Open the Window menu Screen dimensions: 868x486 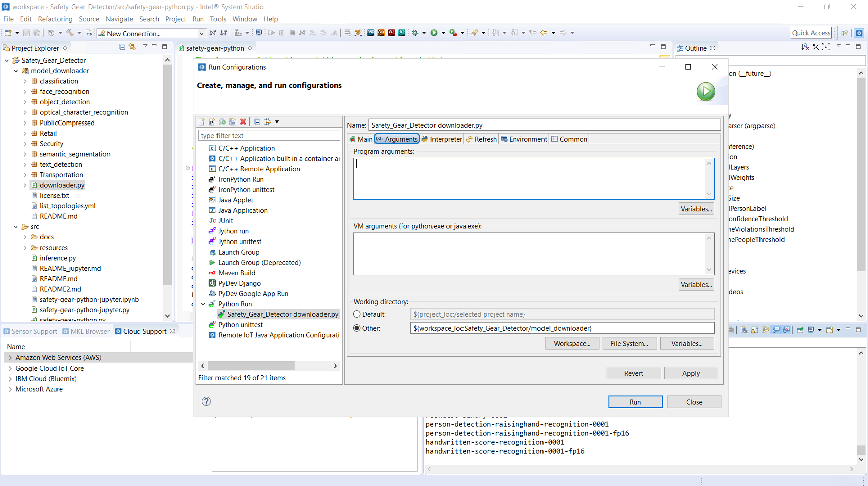point(245,19)
